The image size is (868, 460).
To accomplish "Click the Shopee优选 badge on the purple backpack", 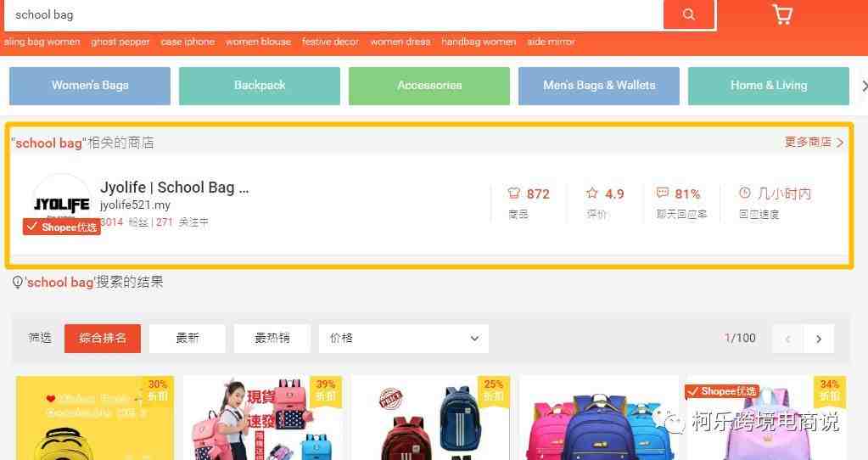I will pos(722,391).
